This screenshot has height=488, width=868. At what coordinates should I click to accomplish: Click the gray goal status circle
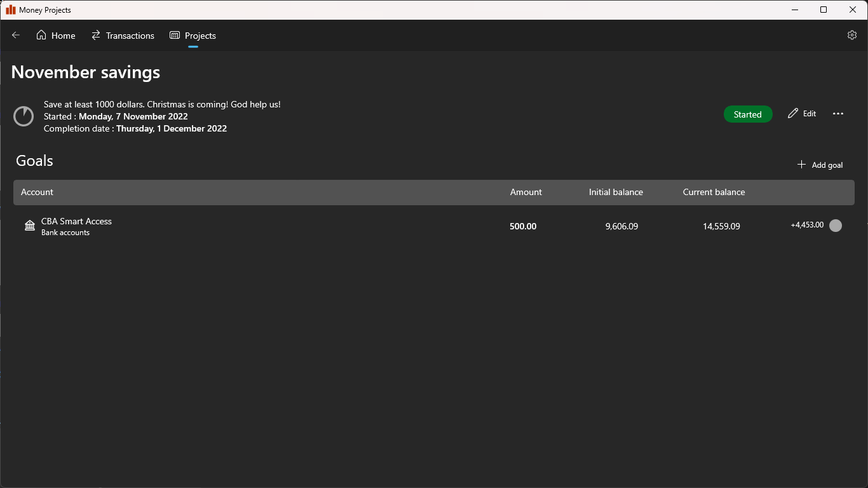[836, 226]
